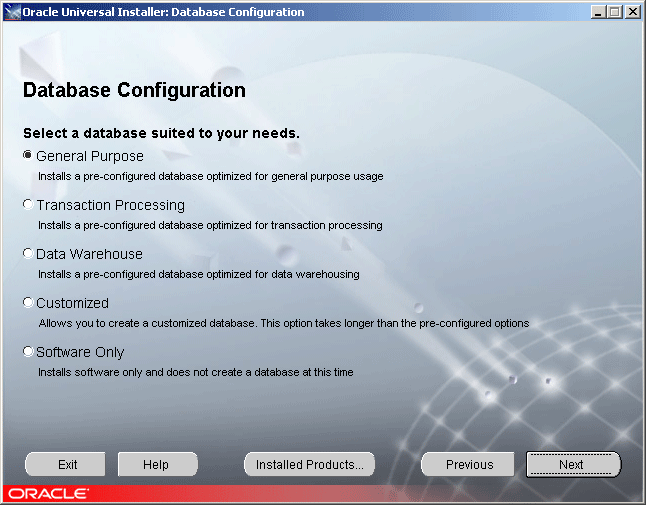Choose the Transaction Processing radio option
The width and height of the screenshot is (646, 505).
[x=28, y=204]
